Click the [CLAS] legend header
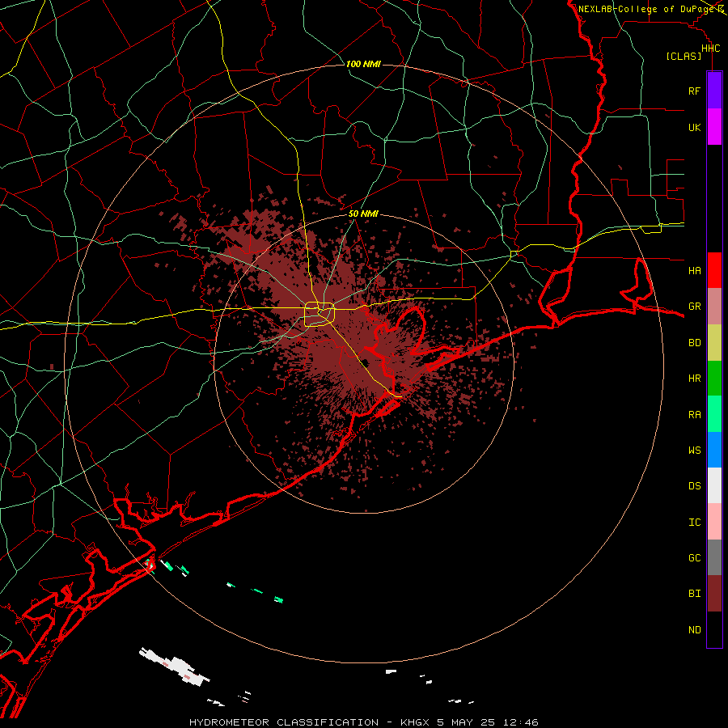Viewport: 728px width, 728px height. click(x=684, y=56)
